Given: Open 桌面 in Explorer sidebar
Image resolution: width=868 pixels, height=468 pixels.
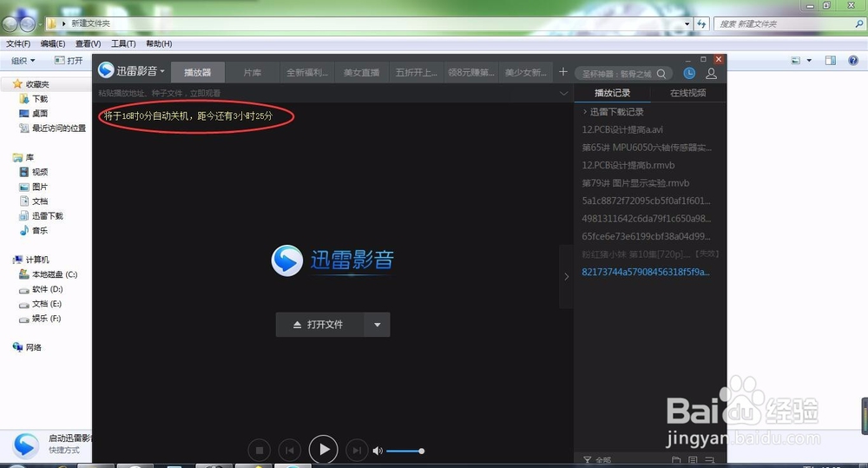Looking at the screenshot, I should click(34, 113).
